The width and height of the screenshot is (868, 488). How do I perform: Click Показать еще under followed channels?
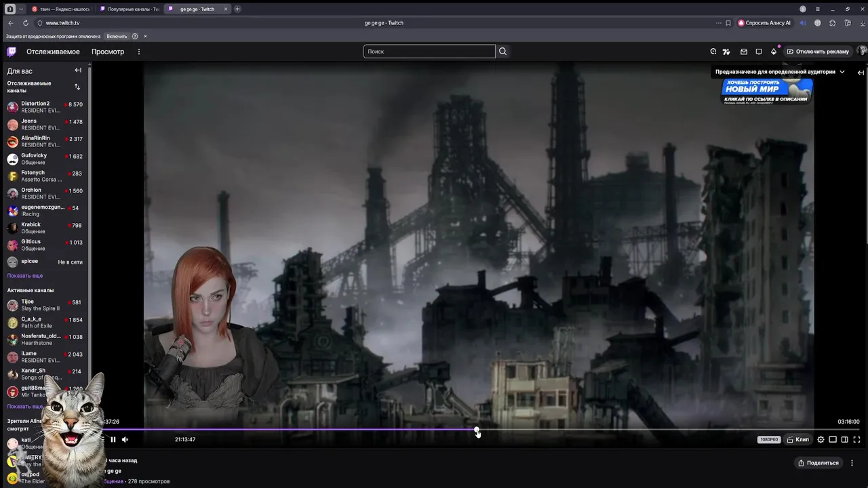tap(25, 276)
